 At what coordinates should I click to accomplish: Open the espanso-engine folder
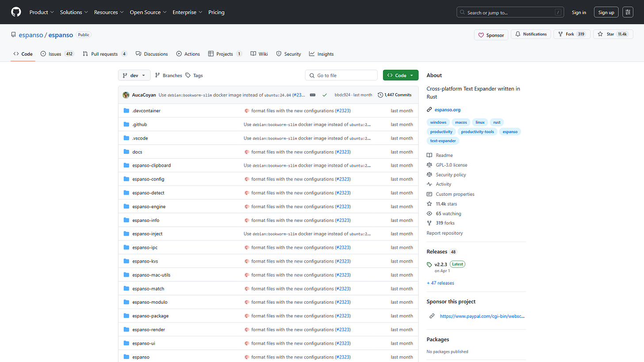tap(149, 207)
